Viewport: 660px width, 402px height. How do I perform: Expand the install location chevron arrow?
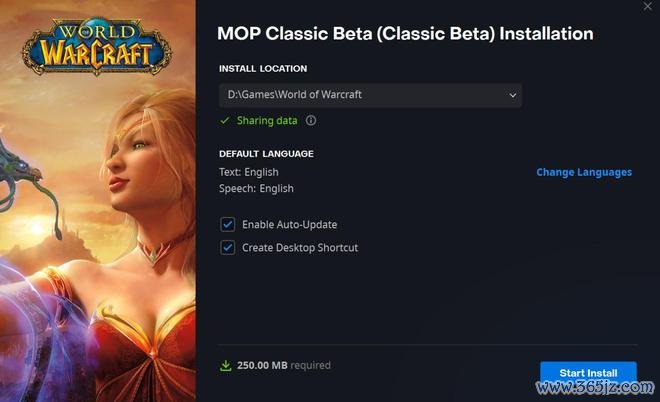513,95
